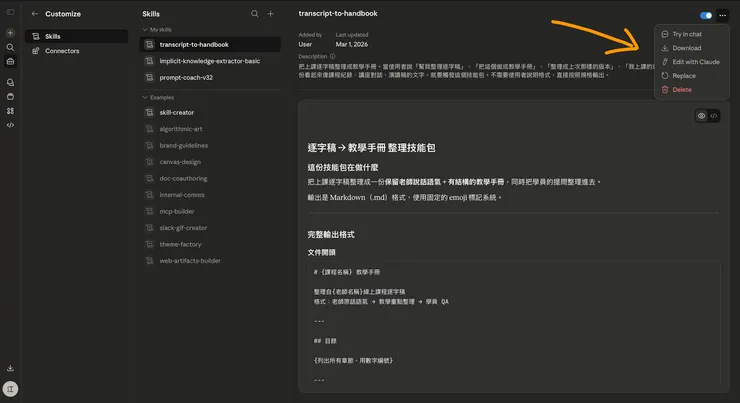740x403 pixels.
Task: Click the algorithmic-art skill icon
Action: click(x=150, y=129)
